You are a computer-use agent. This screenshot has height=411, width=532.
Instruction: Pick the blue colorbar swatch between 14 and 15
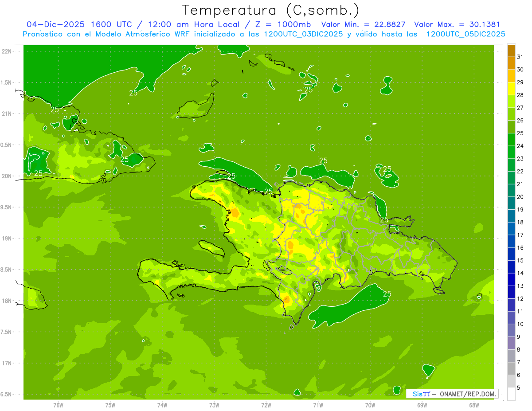(511, 267)
